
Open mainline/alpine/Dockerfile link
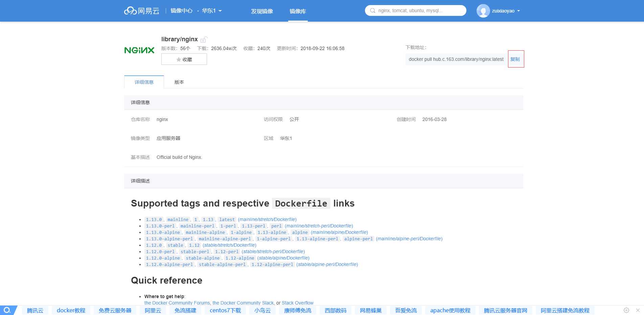(x=339, y=233)
